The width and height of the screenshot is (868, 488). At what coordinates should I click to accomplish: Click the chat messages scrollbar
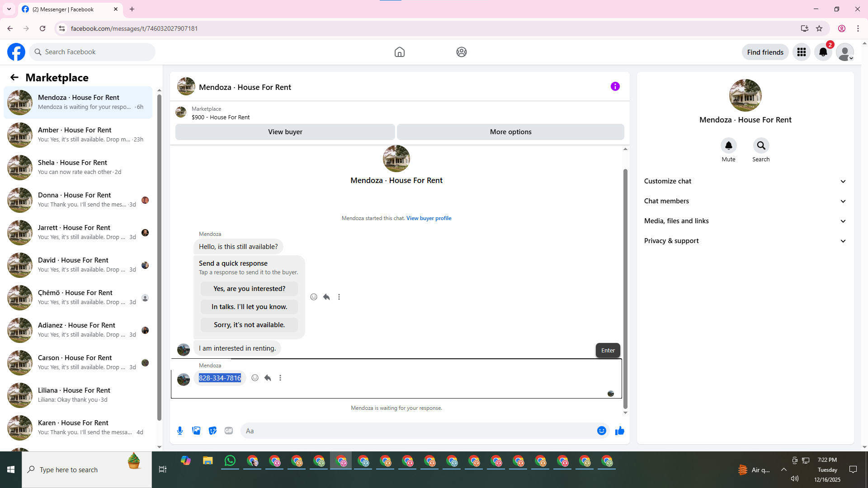pos(626,289)
